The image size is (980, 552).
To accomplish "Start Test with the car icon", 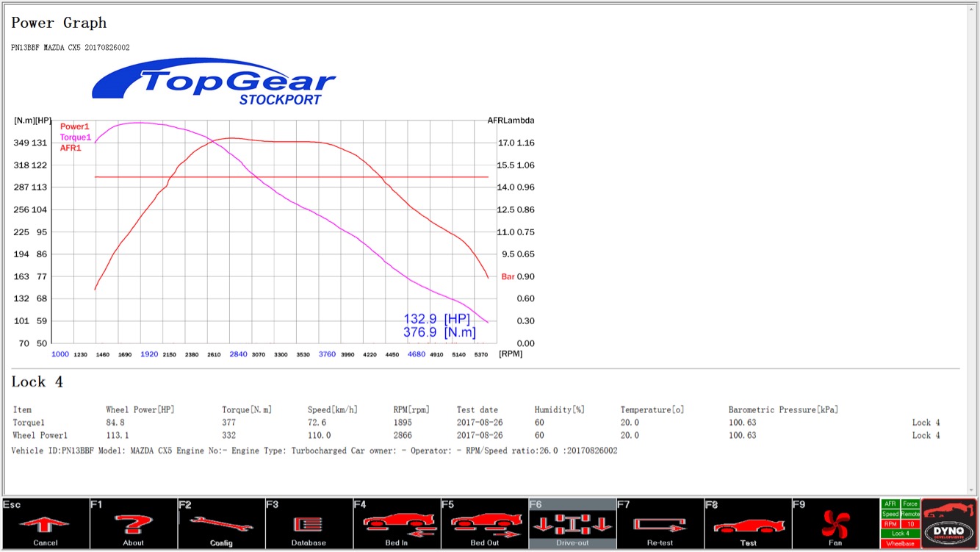I will [748, 524].
